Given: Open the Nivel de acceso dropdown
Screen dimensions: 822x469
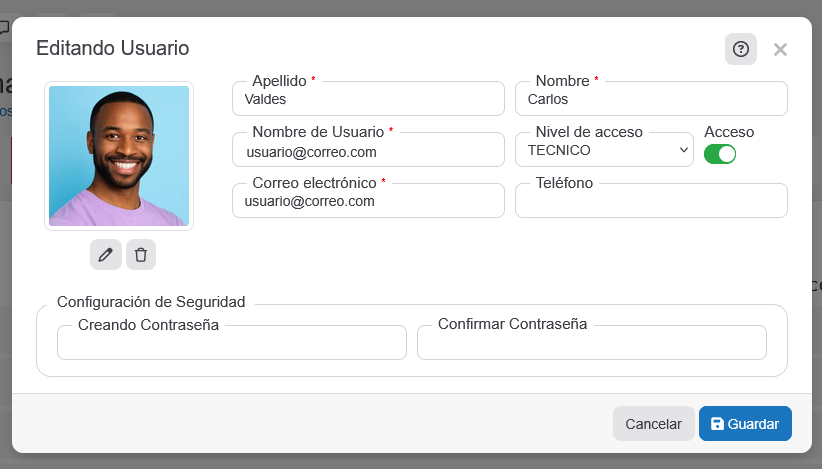Looking at the screenshot, I should pos(604,150).
